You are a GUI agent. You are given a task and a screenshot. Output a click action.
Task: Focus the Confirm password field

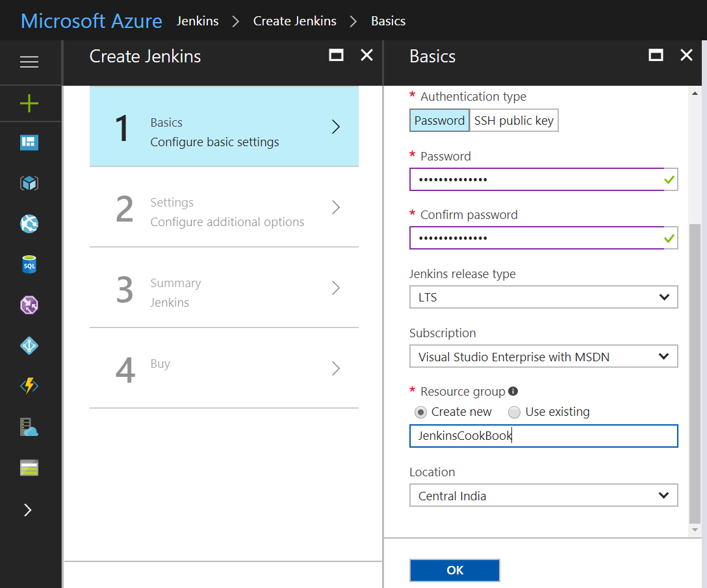point(544,238)
